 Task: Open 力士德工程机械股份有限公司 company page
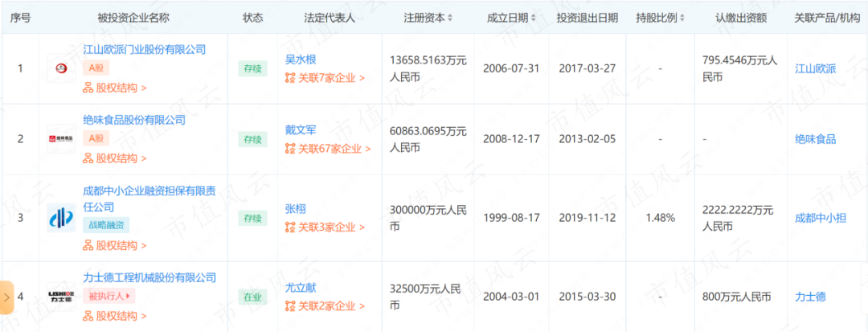[x=149, y=278]
